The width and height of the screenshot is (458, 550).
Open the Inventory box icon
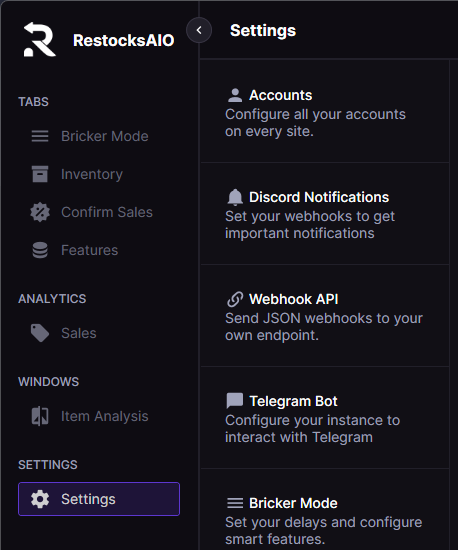(x=40, y=174)
